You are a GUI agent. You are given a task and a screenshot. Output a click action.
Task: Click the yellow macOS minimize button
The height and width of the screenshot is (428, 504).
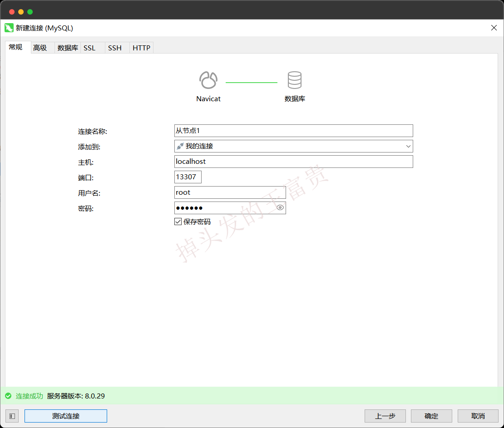(21, 12)
